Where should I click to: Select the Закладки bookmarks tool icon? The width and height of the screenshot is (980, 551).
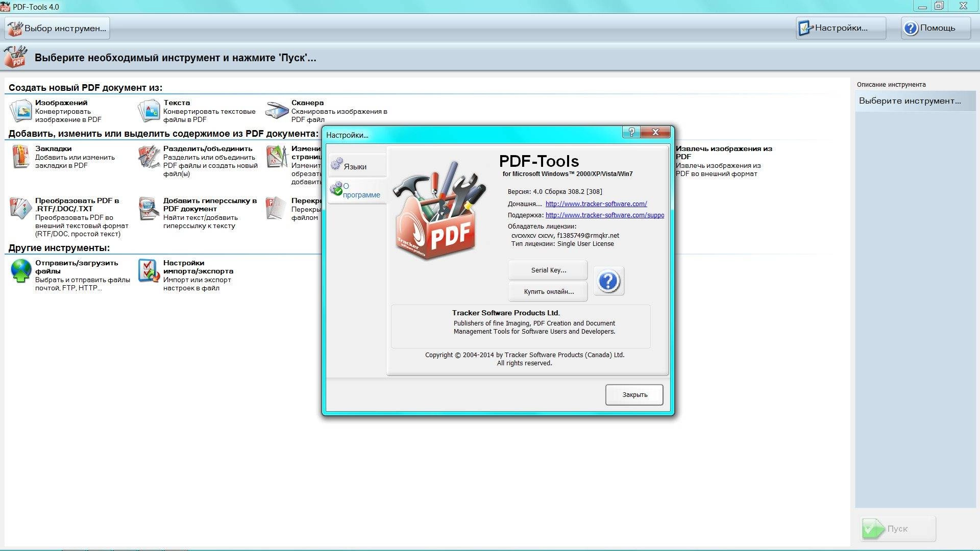21,157
